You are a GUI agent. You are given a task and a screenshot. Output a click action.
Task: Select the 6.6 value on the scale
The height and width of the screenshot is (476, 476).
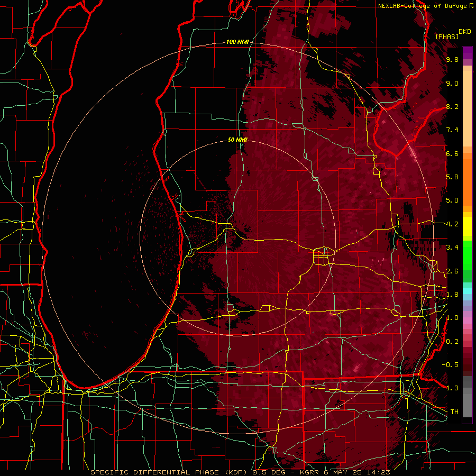452,153
